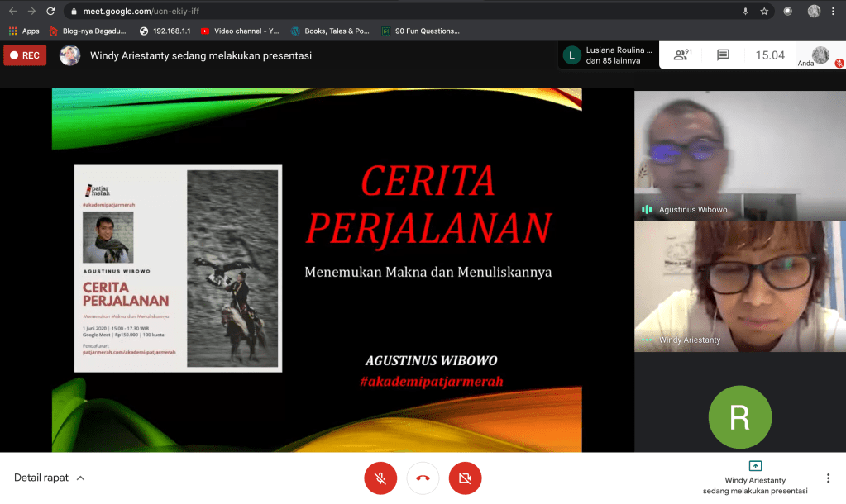Show the participants list icon
846x504 pixels.
[x=682, y=55]
